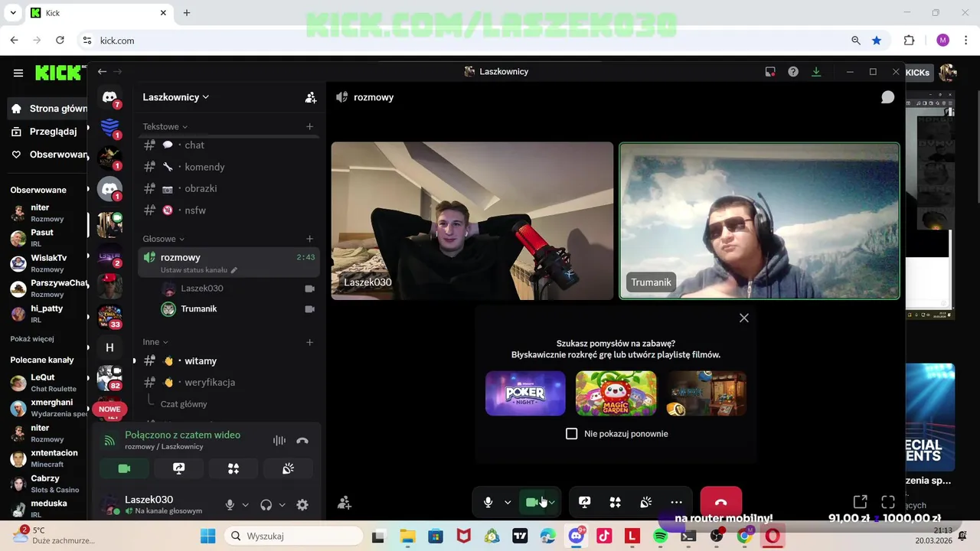Select the Laszek030 video tile
This screenshot has width=980, height=551.
(472, 220)
